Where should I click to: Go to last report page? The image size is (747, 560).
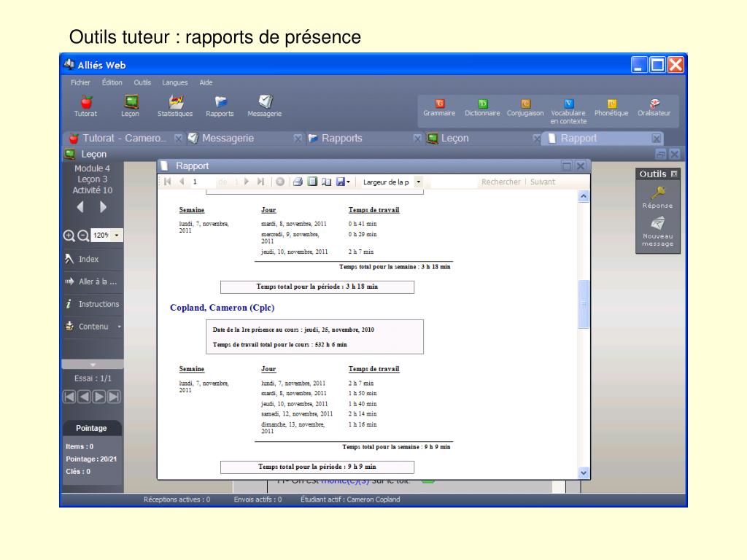(260, 182)
